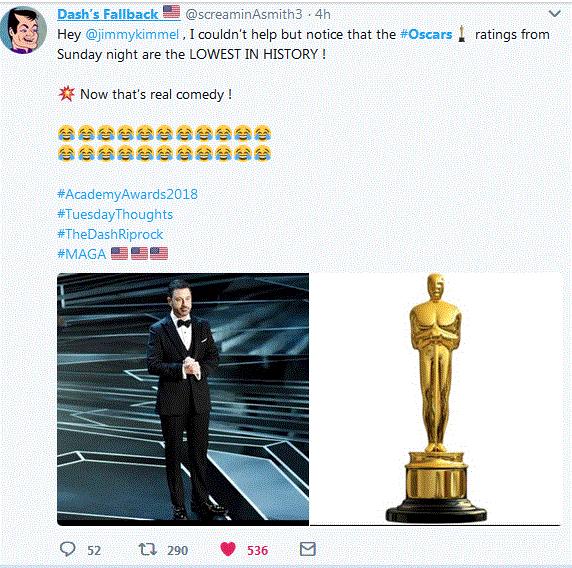572x568 pixels.
Task: Open the tweet options chevron menu
Action: pyautogui.click(x=554, y=14)
